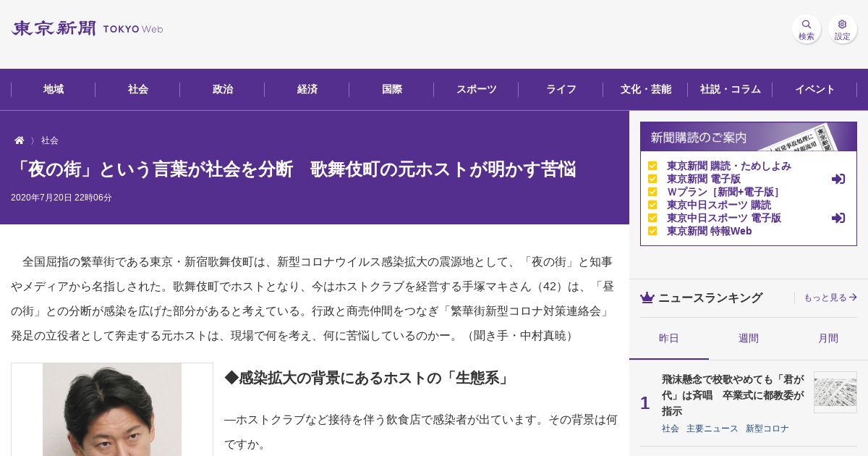Click checkmark icon beside 東京中日スポーツ 購読
The image size is (868, 456).
pyautogui.click(x=652, y=205)
